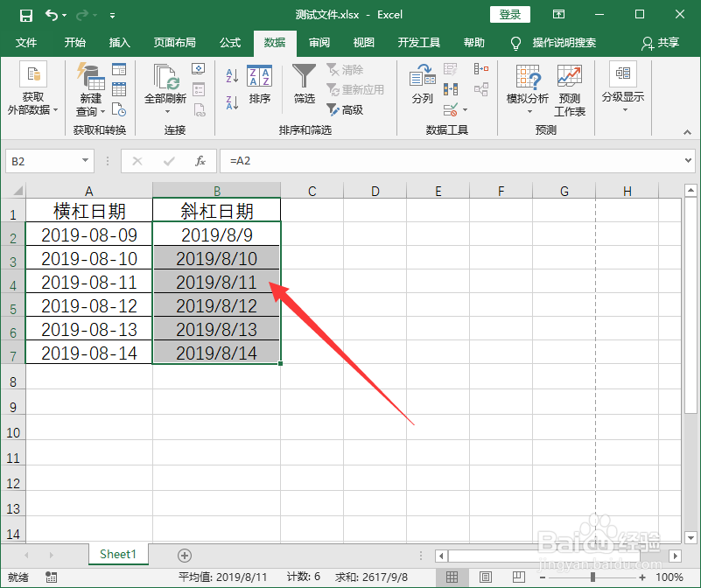Click the formula bar containing =A2
Viewport: 701px width, 588px height.
tap(452, 161)
